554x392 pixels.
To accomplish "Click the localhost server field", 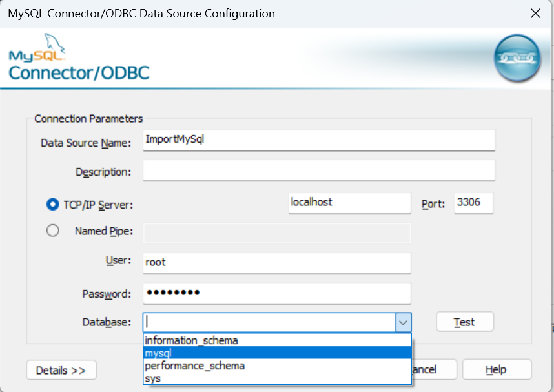I will click(349, 203).
